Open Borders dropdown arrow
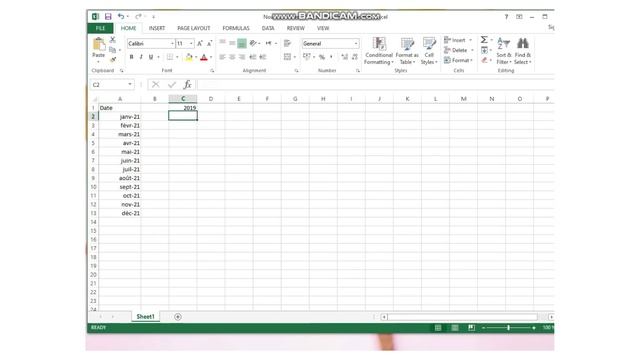This screenshot has width=640, height=360. click(177, 57)
